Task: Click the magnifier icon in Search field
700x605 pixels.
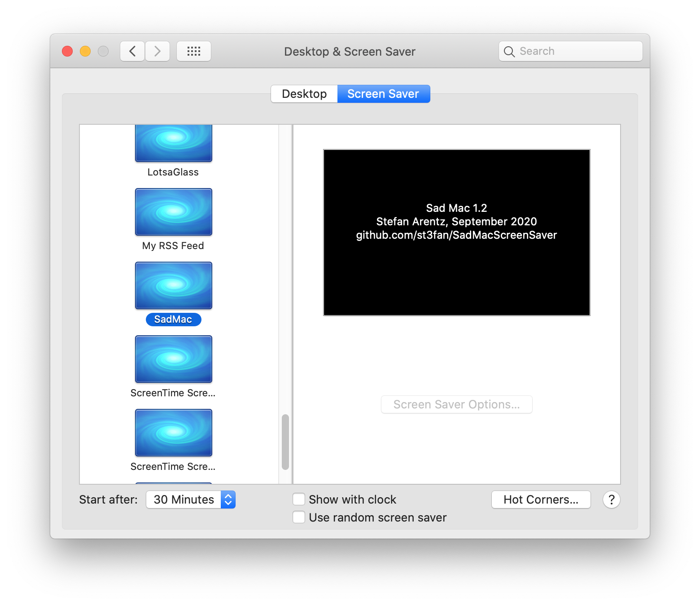Action: (509, 52)
